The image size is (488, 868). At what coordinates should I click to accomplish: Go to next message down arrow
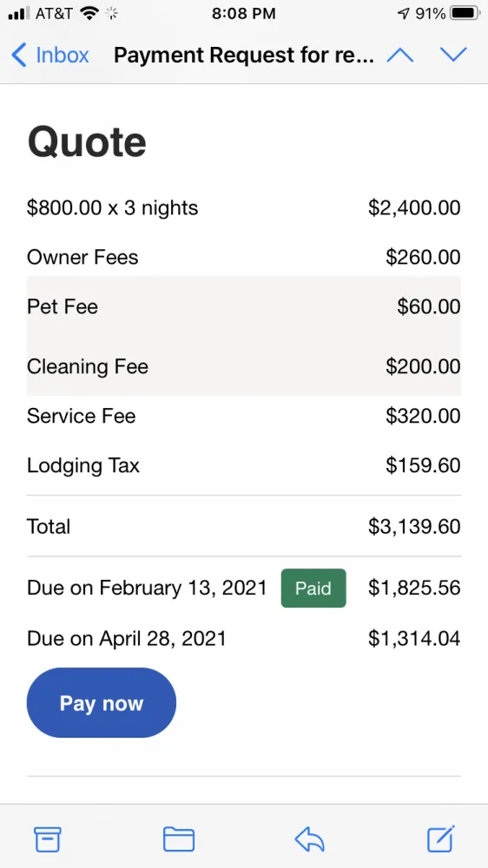pyautogui.click(x=453, y=55)
